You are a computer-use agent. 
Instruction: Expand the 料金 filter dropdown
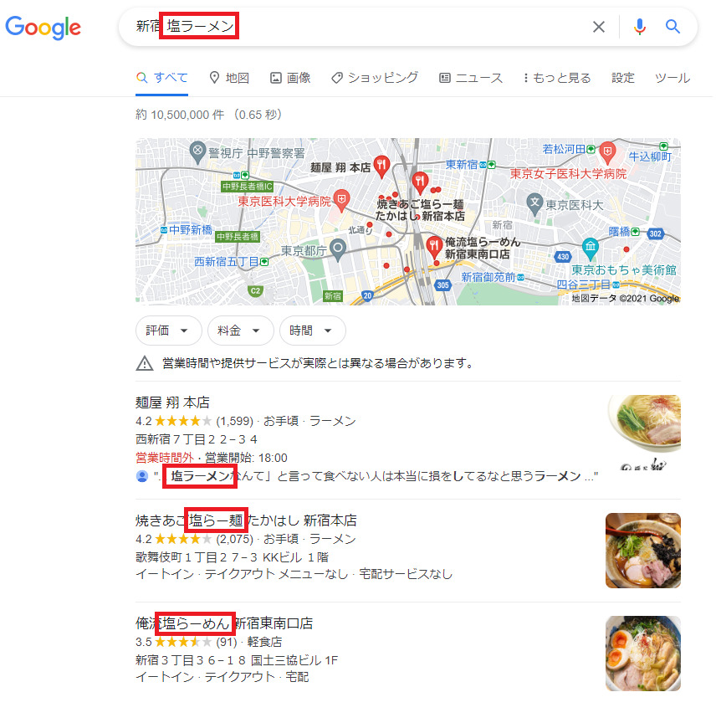click(x=240, y=331)
